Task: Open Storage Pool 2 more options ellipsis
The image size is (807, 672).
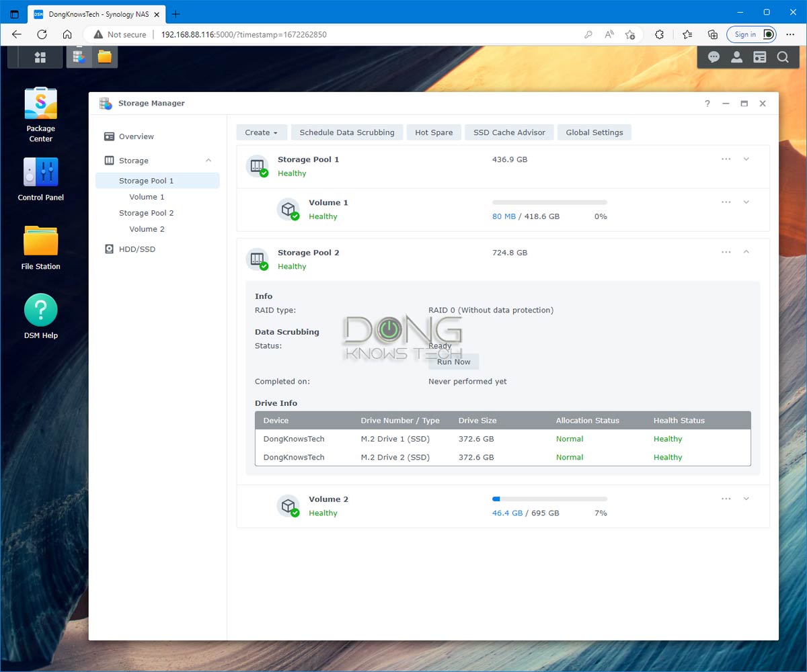Action: click(x=726, y=252)
